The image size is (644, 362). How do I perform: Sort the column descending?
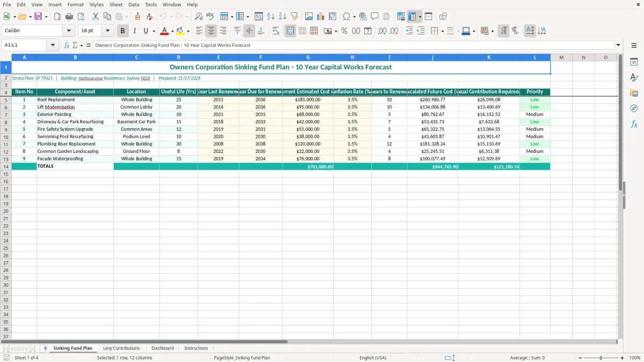[283, 17]
